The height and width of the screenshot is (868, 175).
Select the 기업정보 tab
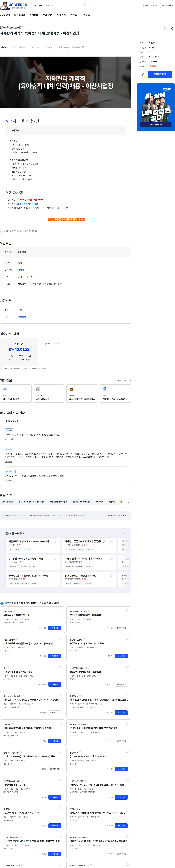36,48
